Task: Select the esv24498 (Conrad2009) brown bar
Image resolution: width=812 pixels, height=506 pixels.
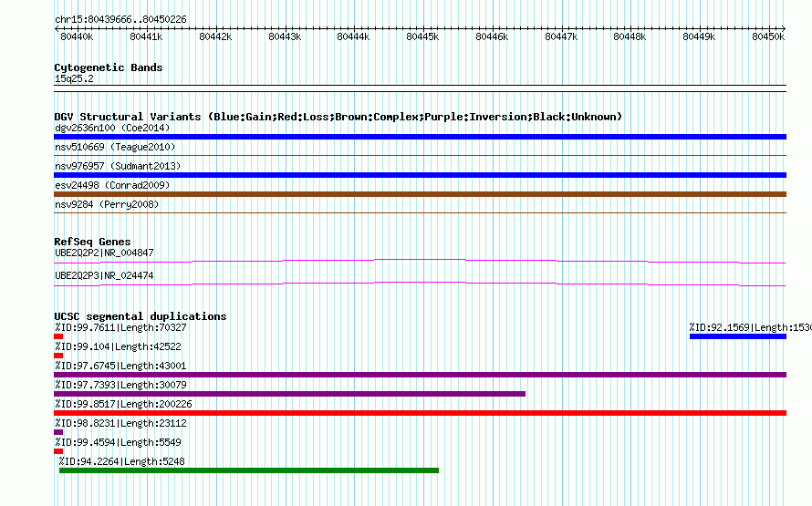Action: (x=420, y=194)
